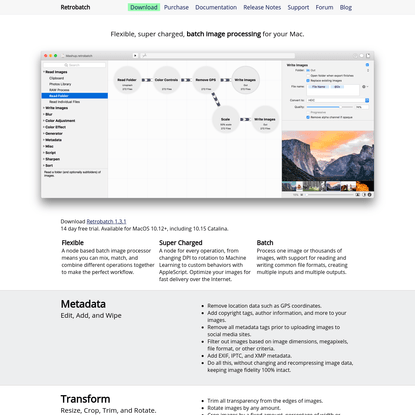The height and width of the screenshot is (415, 415).
Task: Select the Color Controls node
Action: [x=167, y=80]
